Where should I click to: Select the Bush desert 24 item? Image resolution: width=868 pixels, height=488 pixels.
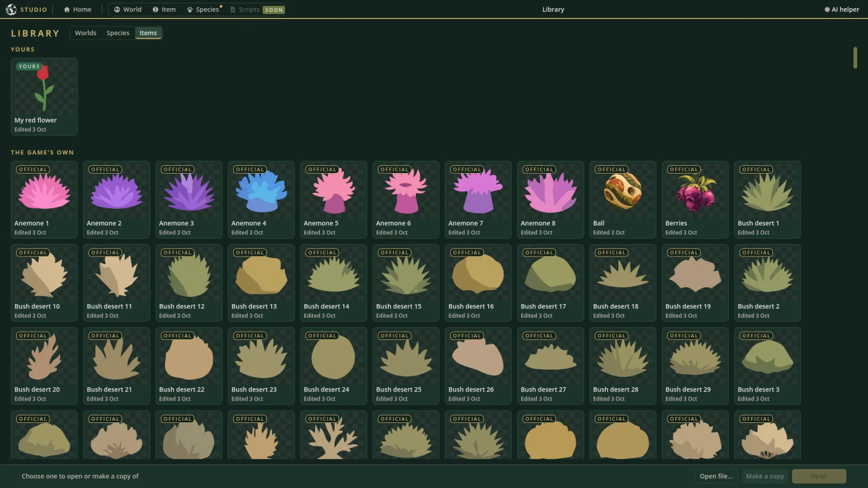click(x=334, y=366)
